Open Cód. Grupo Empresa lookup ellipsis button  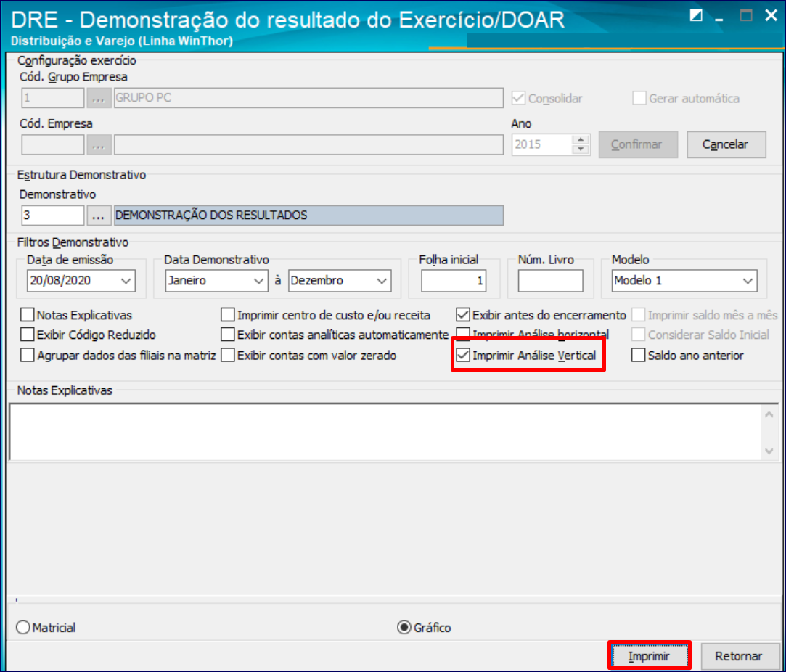point(98,98)
